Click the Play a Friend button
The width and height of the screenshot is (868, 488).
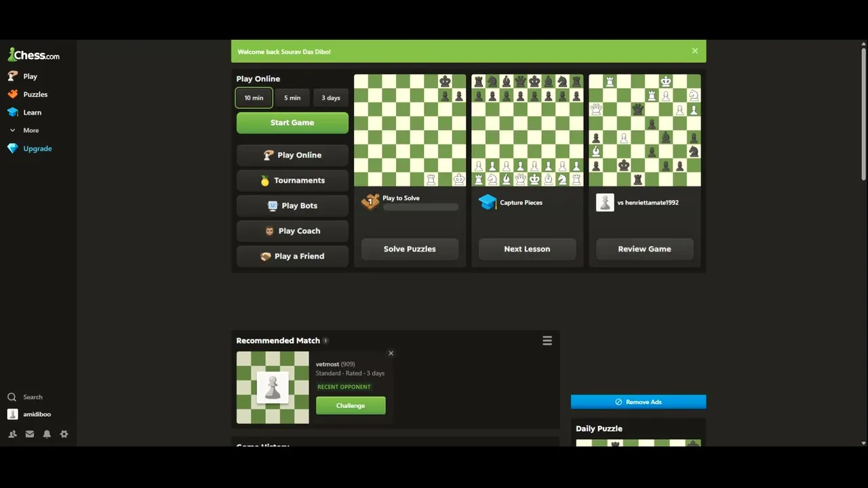(292, 256)
